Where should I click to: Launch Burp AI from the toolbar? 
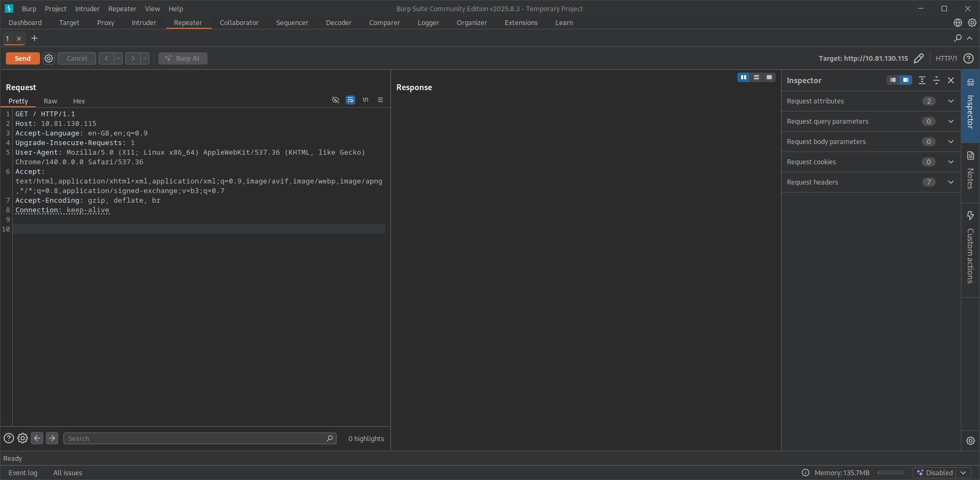coord(183,58)
